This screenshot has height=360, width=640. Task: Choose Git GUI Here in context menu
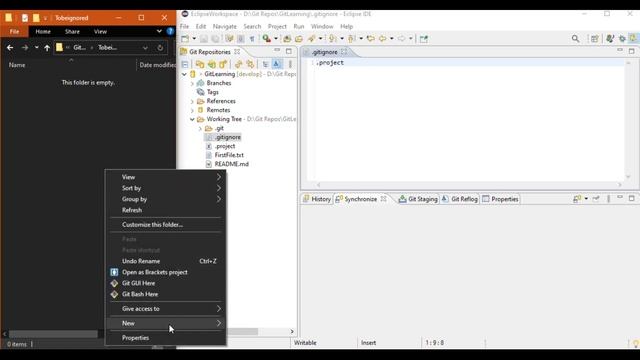(166, 283)
